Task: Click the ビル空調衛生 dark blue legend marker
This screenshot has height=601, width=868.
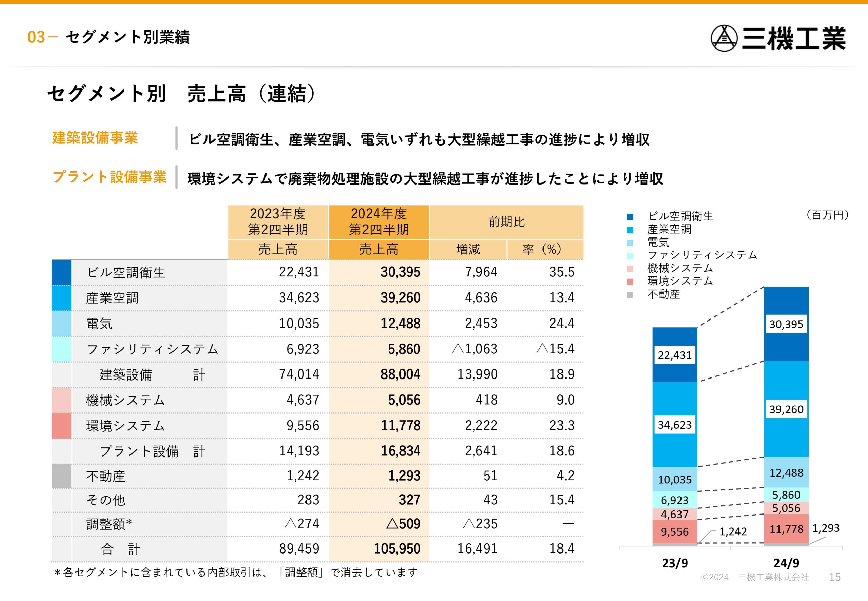Action: 630,217
